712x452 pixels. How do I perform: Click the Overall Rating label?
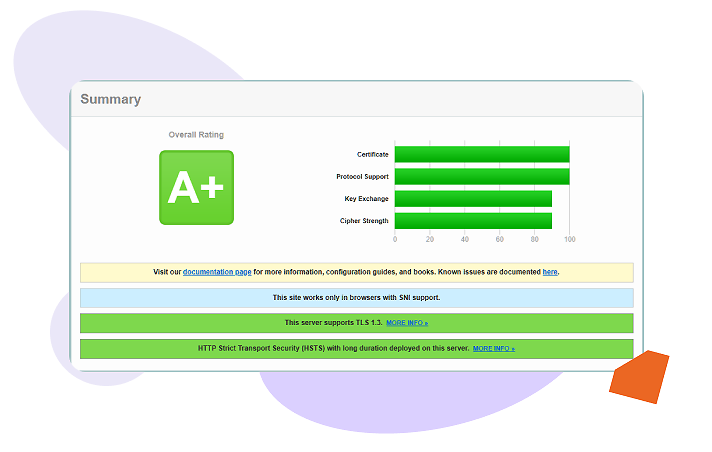click(x=196, y=135)
